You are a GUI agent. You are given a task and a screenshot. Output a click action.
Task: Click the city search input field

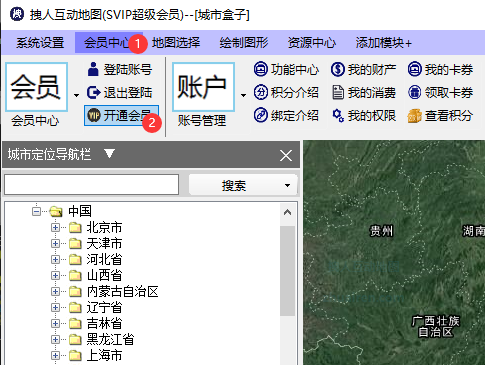tap(92, 184)
